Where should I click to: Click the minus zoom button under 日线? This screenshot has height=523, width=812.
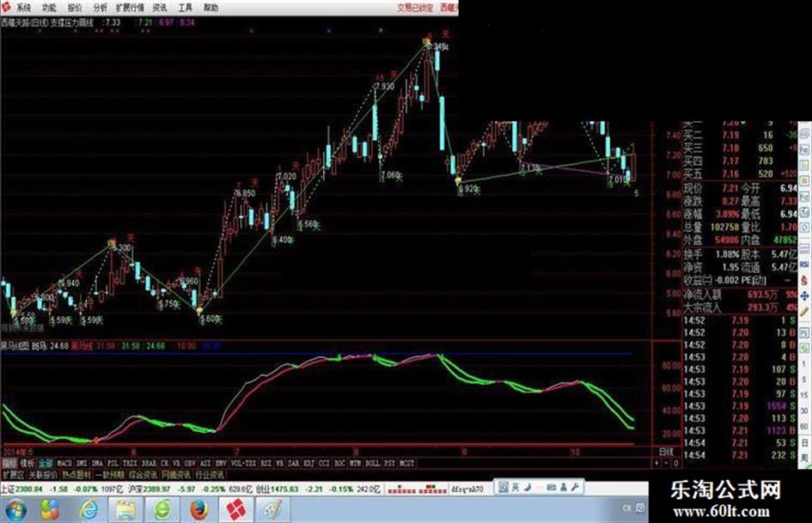[x=666, y=464]
